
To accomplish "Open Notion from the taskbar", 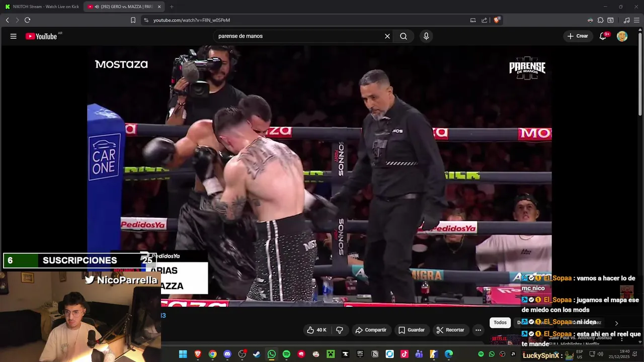I will [375, 354].
